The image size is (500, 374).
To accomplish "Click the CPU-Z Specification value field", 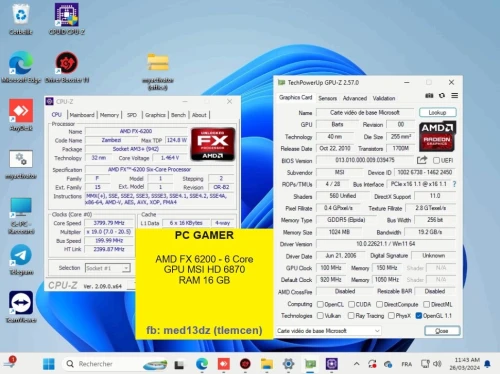I will [160, 169].
